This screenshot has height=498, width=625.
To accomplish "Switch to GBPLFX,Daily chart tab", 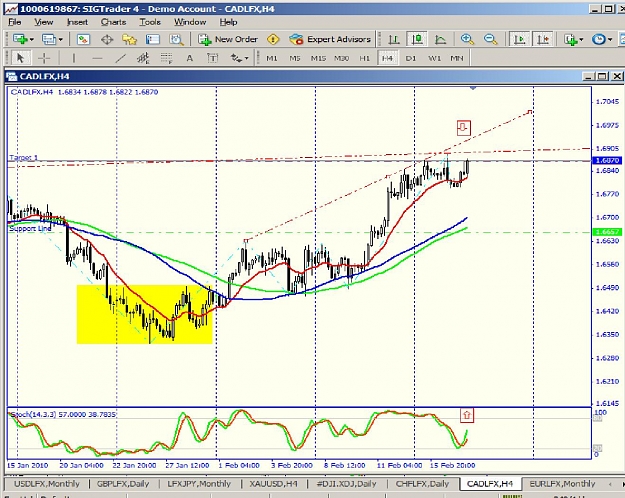I will 123,484.
